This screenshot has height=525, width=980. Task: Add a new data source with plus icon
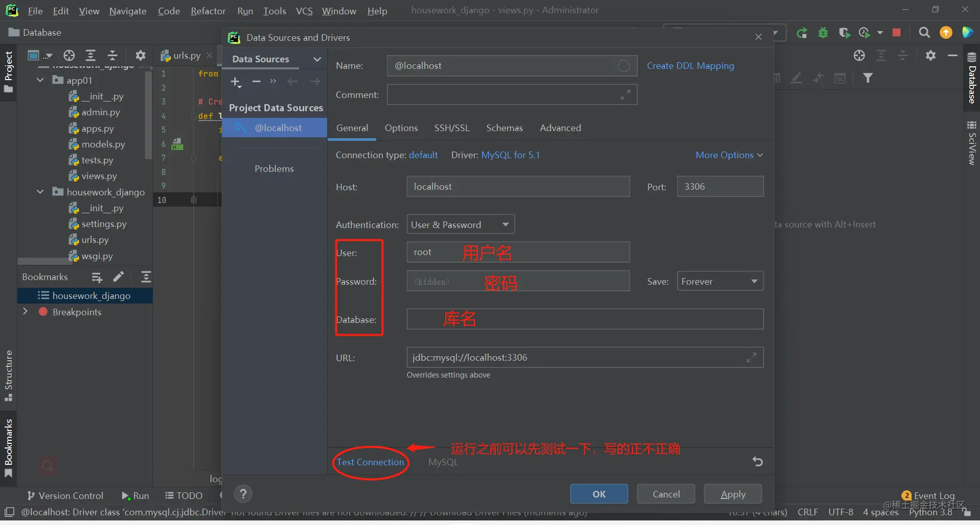(235, 82)
